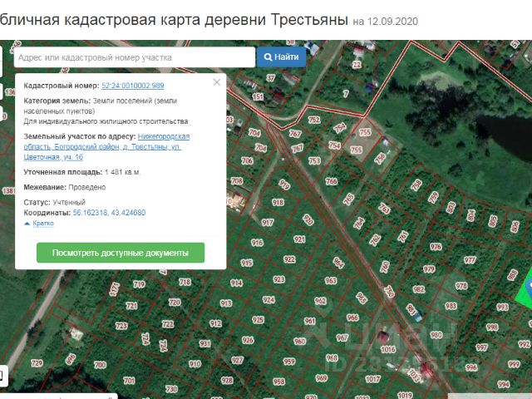This screenshot has height=399, width=532.
Task: Select parcel 993 on the map
Action: (x=502, y=307)
